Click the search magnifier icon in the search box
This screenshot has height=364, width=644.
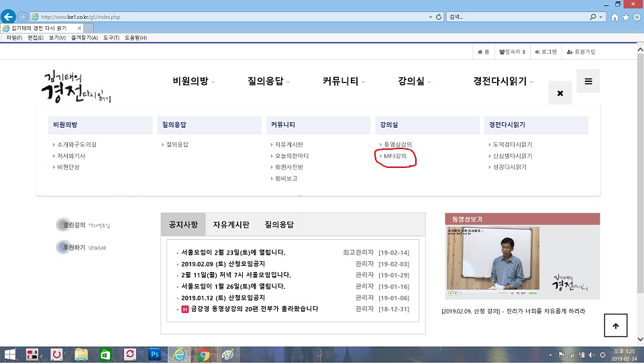[592, 17]
